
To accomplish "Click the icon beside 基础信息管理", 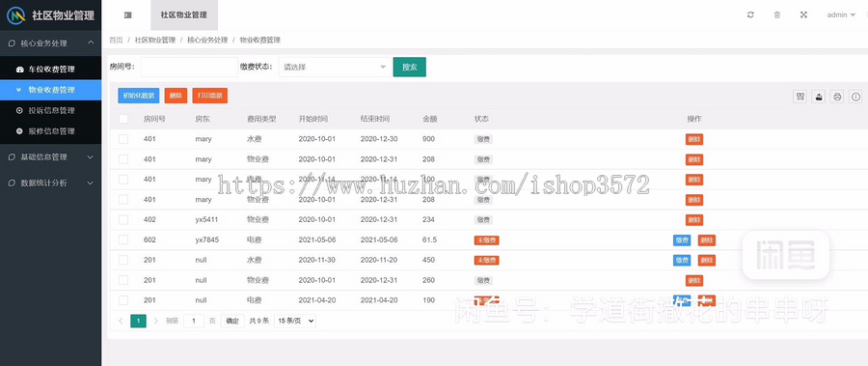I will 12,157.
